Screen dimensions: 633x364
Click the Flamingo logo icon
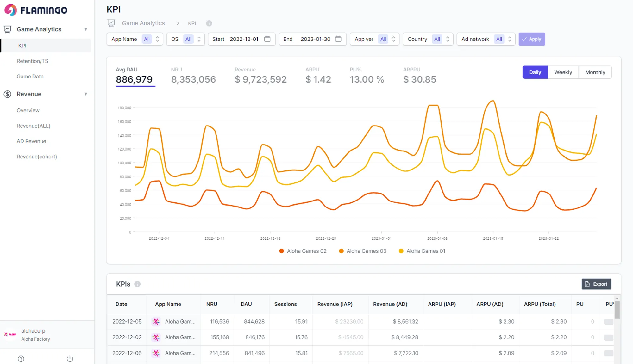point(10,10)
